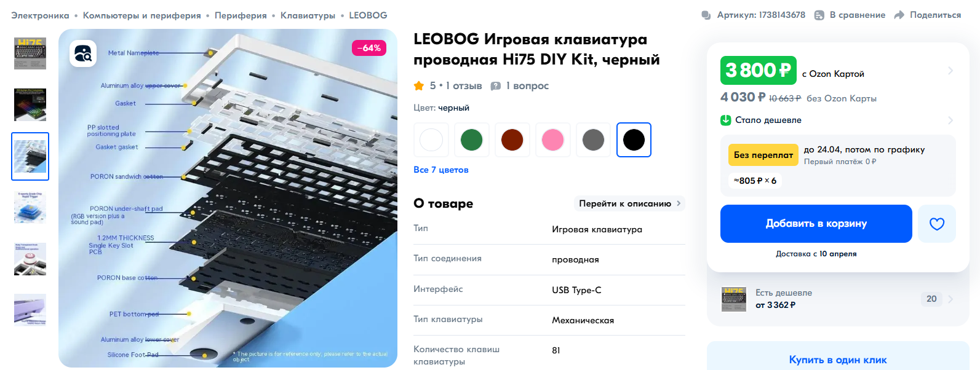980x370 pixels.
Task: Click Добавить в корзину button
Action: coord(816,224)
